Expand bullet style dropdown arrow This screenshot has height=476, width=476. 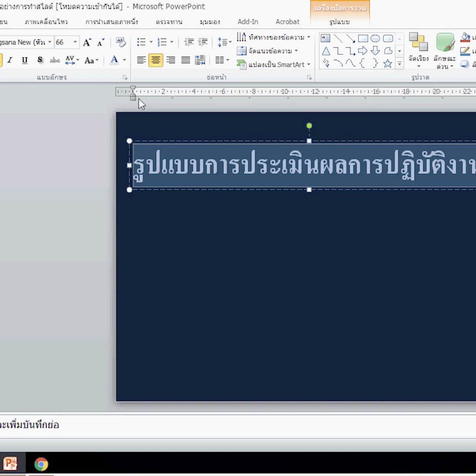(x=151, y=42)
